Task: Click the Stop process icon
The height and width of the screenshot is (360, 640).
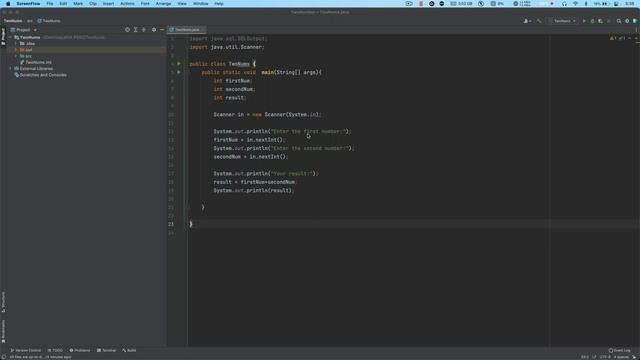Action: (609, 21)
